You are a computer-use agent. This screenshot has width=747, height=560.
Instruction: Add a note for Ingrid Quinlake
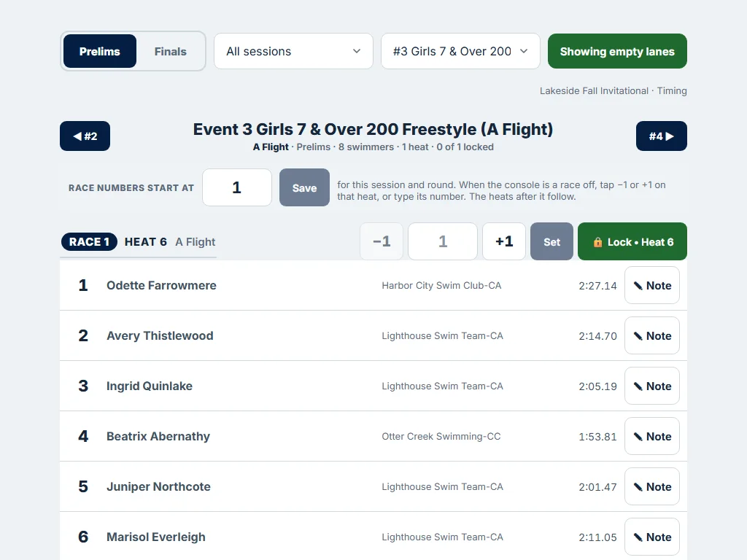pyautogui.click(x=651, y=386)
